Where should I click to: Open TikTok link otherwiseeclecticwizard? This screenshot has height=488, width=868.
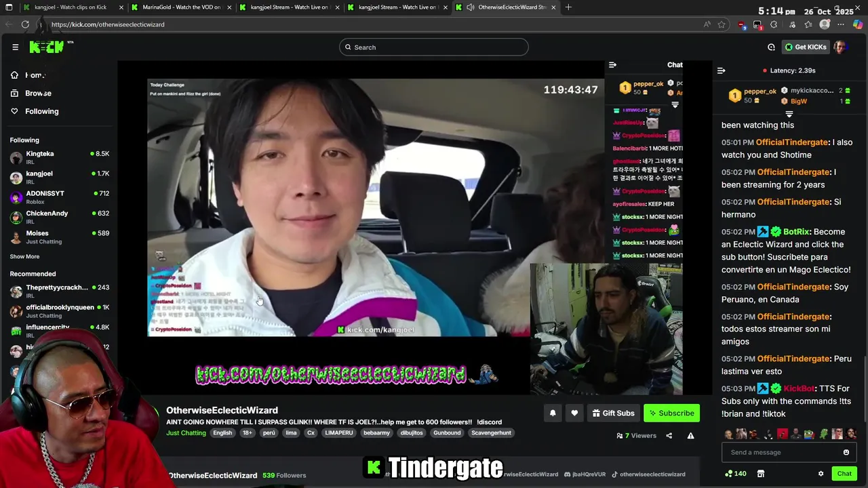(x=648, y=474)
